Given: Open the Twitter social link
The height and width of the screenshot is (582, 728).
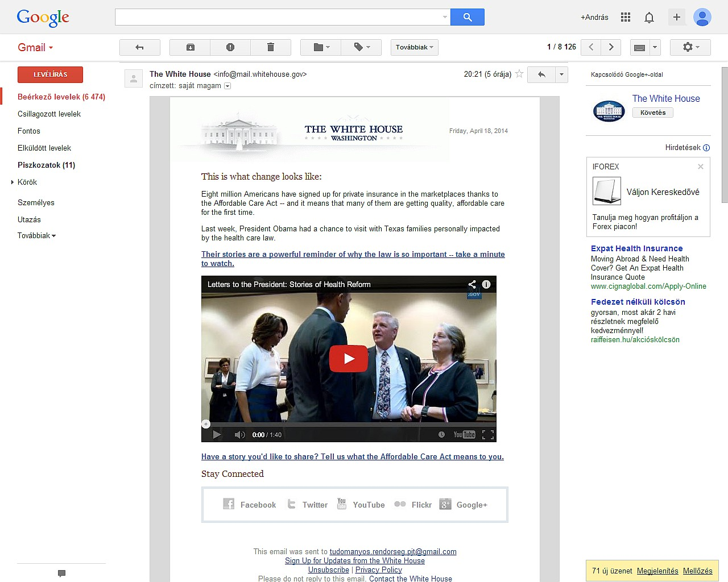Looking at the screenshot, I should pos(307,504).
